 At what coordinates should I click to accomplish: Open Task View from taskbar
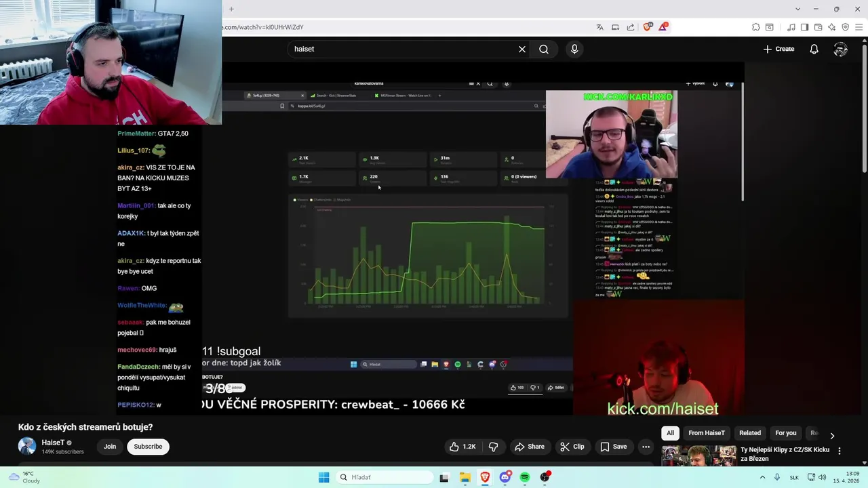coord(444,477)
